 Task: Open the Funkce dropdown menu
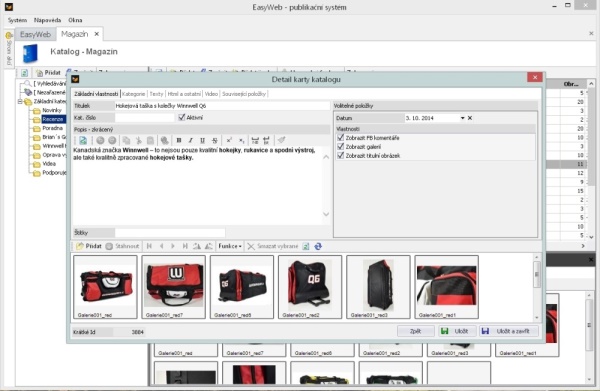[x=230, y=246]
